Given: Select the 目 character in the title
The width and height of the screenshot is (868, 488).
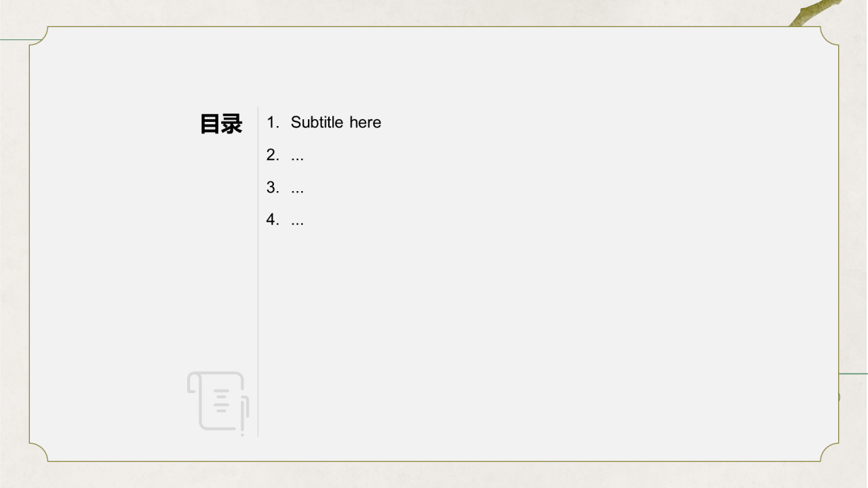Looking at the screenshot, I should (210, 124).
